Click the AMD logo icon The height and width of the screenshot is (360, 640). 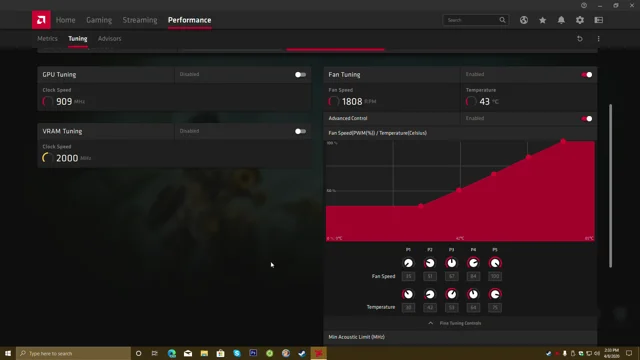[41, 20]
